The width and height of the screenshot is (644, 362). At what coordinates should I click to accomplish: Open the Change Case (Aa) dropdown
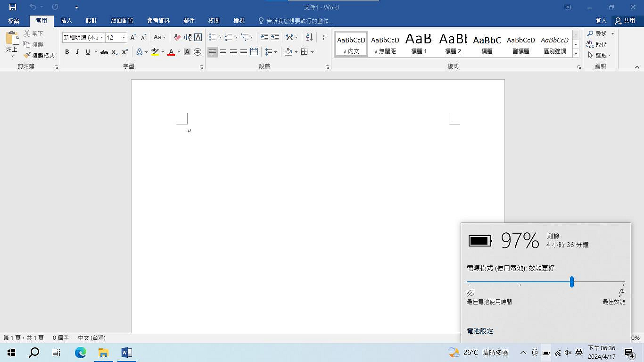click(160, 37)
